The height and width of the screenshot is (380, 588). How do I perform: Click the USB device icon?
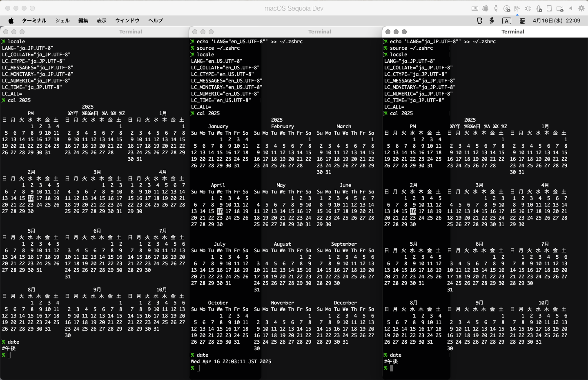[496, 9]
